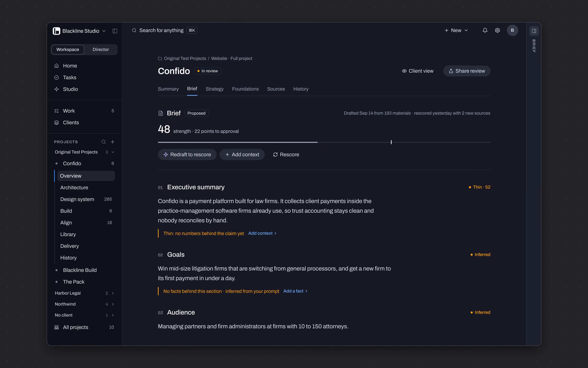This screenshot has height=368, width=588.
Task: Expand the Northwind group
Action: (113, 304)
